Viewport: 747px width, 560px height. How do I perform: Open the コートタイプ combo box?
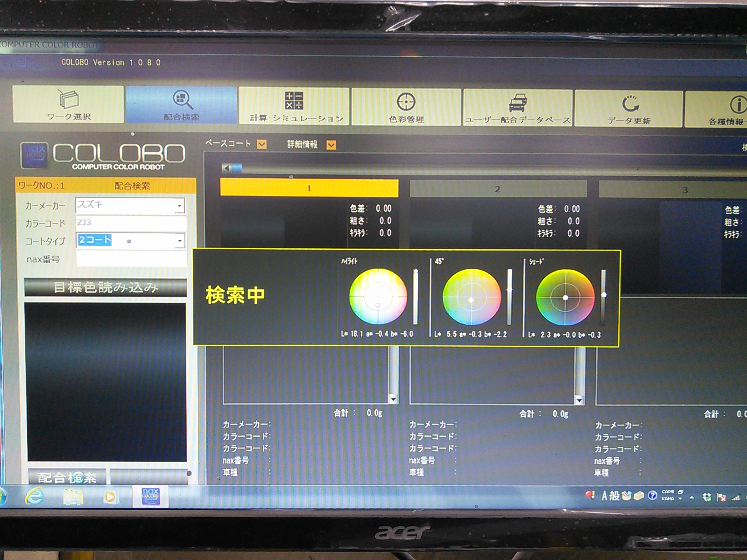130,241
